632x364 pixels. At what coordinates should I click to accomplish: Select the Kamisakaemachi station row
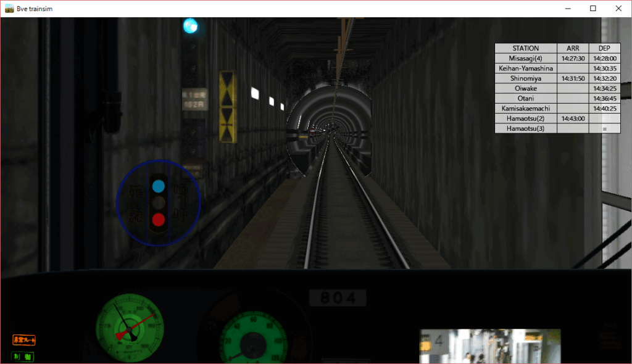(x=557, y=109)
